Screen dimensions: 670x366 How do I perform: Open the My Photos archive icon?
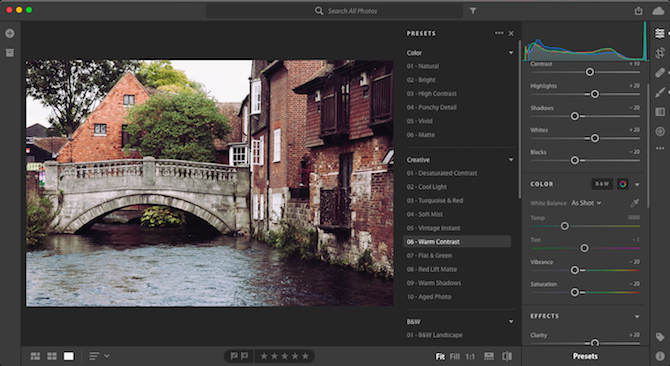10,53
